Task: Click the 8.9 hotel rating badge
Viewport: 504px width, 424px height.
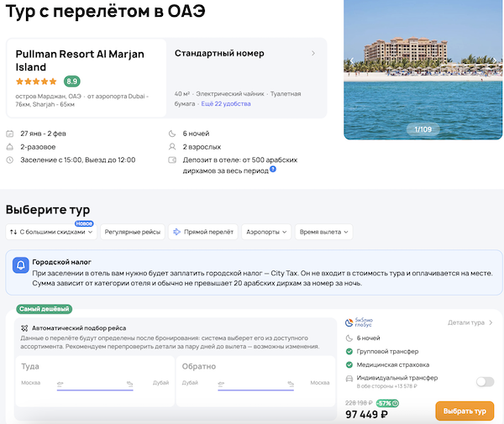Action: (x=72, y=81)
